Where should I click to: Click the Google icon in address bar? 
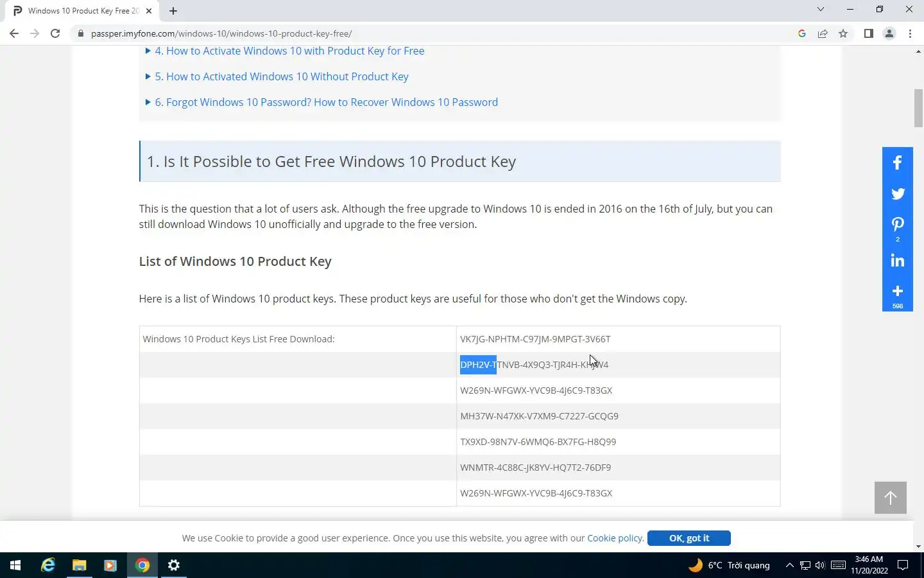coord(801,33)
